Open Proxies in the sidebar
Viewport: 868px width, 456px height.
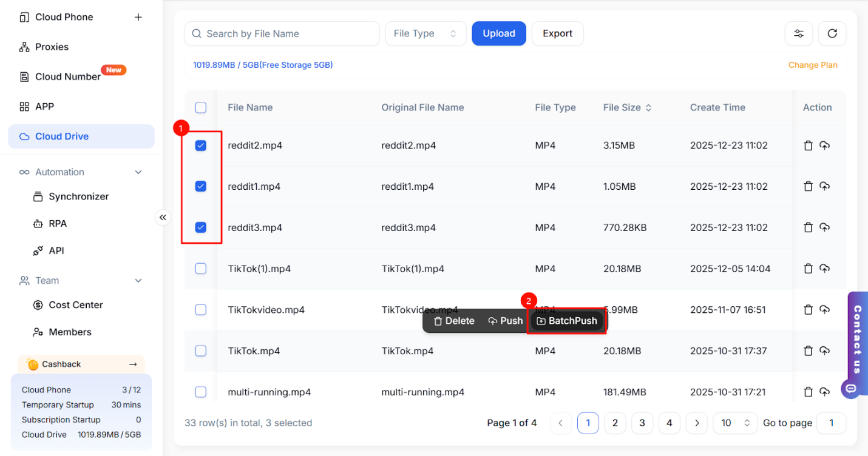pos(52,47)
